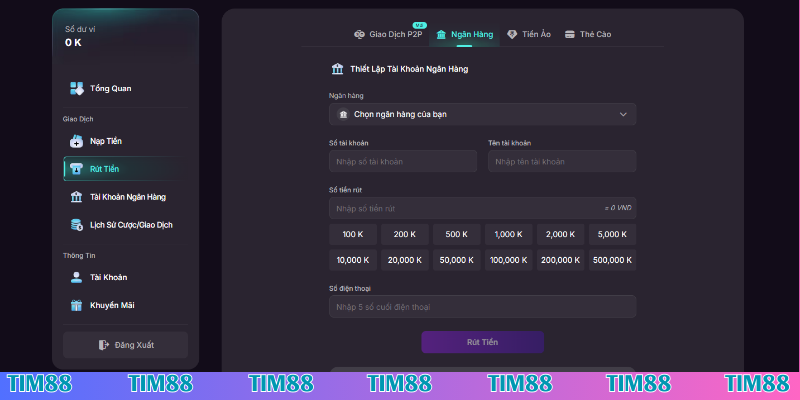Click the Tài Khoản Ngân Hàng bank icon
This screenshot has height=400, width=800.
point(77,197)
